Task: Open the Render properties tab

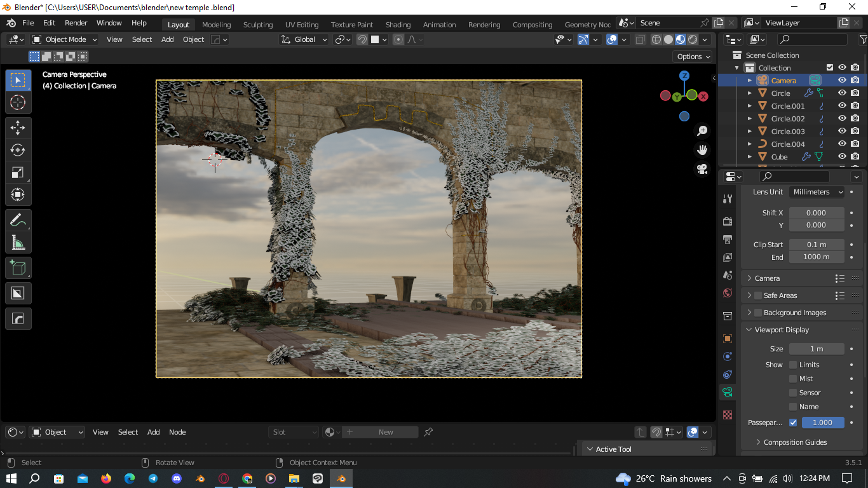Action: (x=728, y=221)
